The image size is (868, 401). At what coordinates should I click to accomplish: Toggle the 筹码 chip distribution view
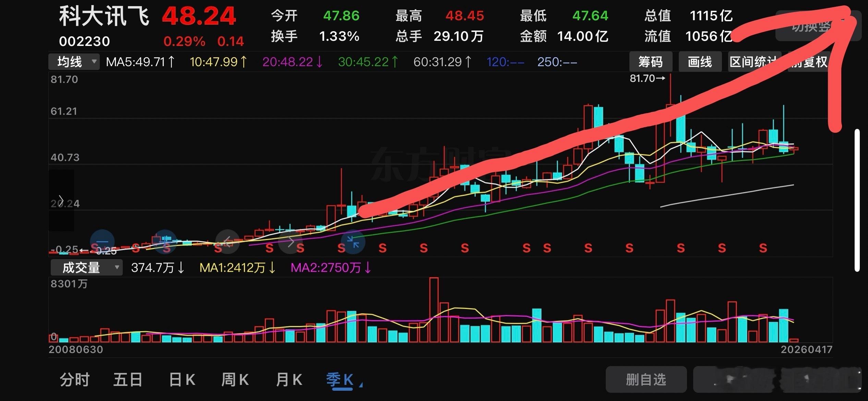pyautogui.click(x=650, y=62)
